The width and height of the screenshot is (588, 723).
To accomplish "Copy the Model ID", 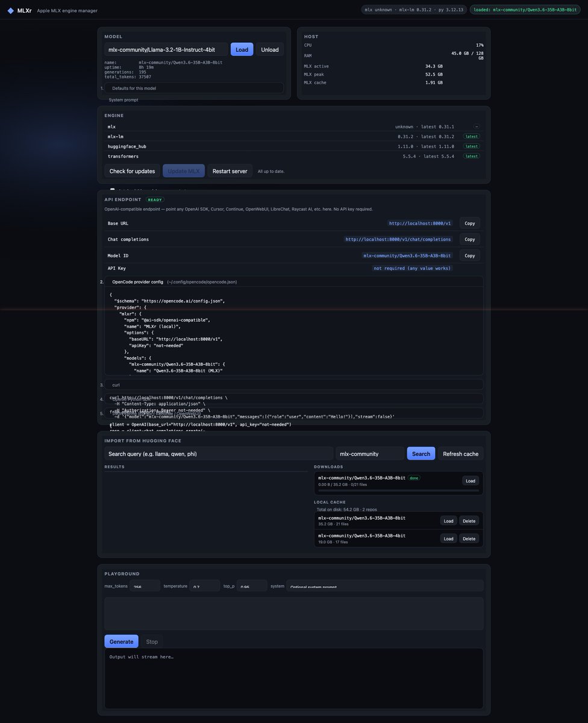I will point(469,255).
